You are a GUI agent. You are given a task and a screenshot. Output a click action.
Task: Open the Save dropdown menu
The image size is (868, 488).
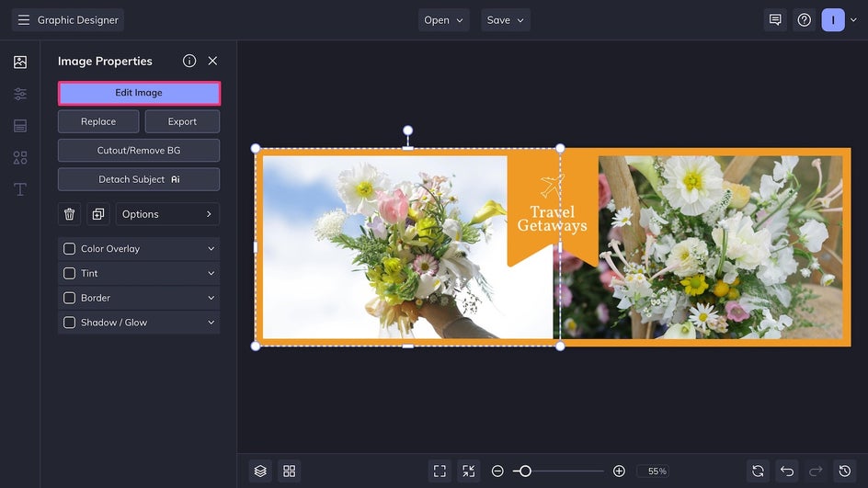506,20
